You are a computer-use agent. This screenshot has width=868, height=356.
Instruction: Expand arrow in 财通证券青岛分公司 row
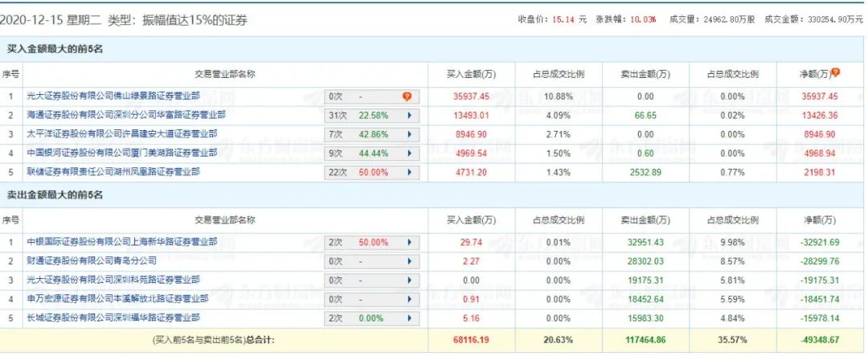point(410,261)
